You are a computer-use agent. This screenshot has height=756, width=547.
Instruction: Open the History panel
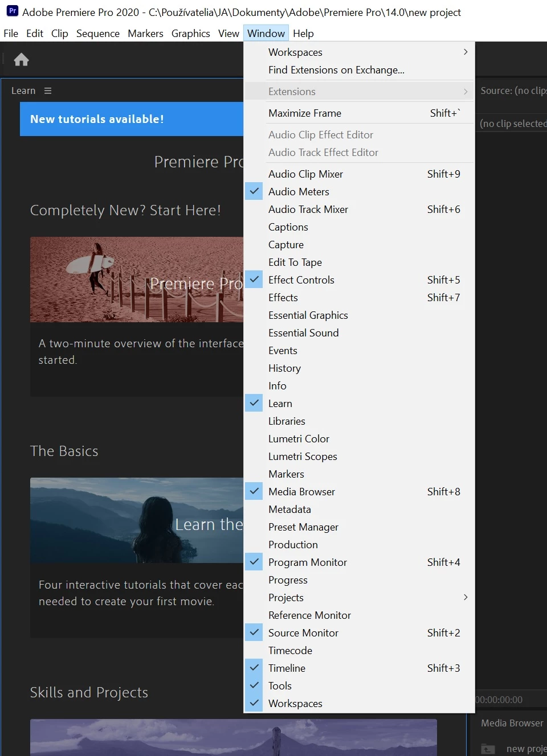359,368
